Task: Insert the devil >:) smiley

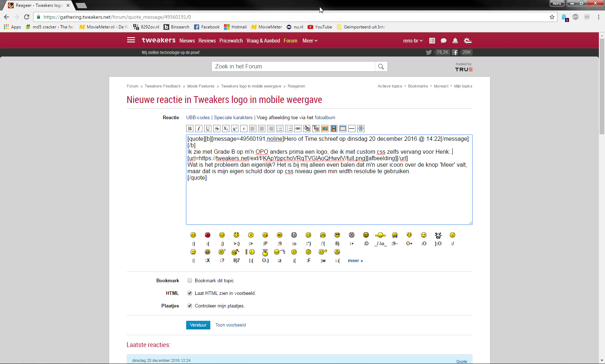Action: pyautogui.click(x=237, y=235)
